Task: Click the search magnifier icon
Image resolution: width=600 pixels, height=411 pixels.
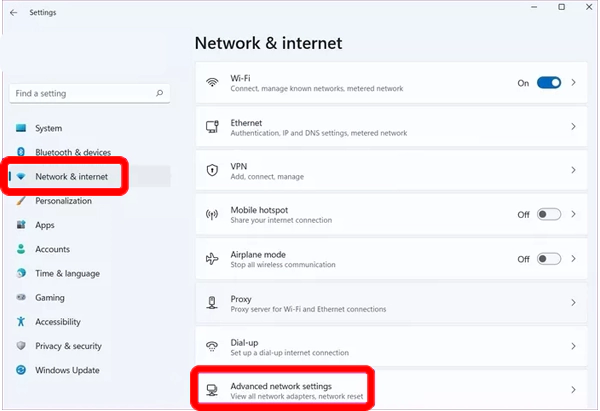Action: pos(160,93)
